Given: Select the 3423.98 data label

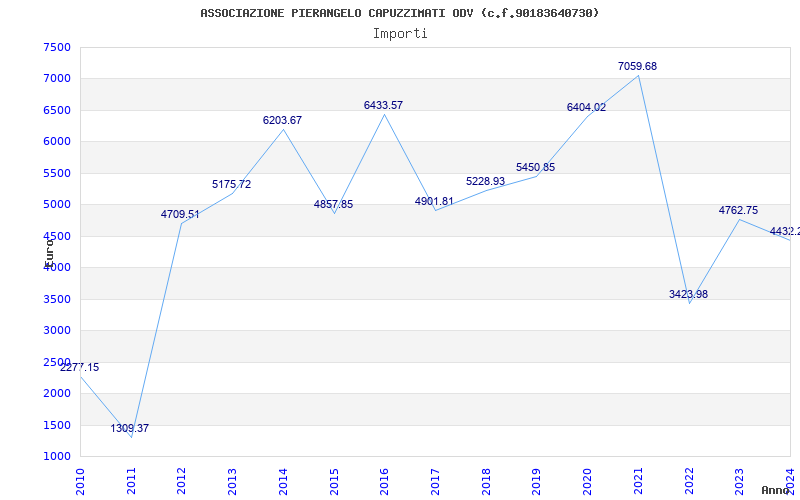Looking at the screenshot, I should [x=688, y=294].
